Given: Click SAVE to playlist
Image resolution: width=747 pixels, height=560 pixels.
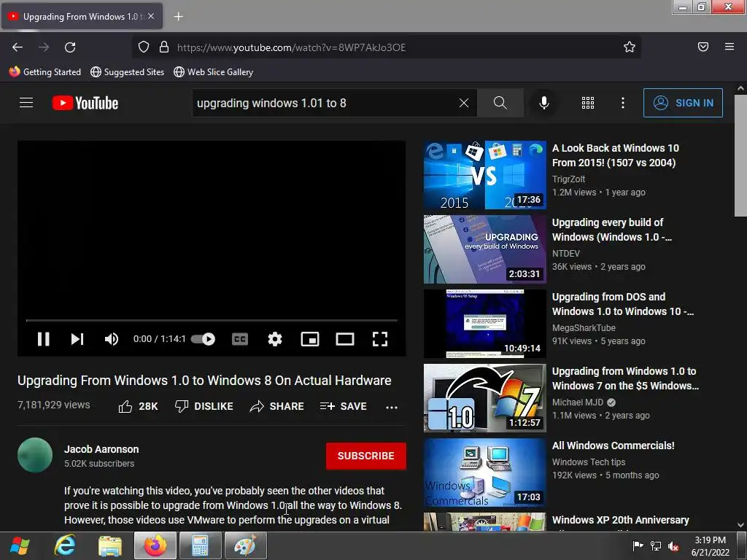Looking at the screenshot, I should pyautogui.click(x=344, y=406).
